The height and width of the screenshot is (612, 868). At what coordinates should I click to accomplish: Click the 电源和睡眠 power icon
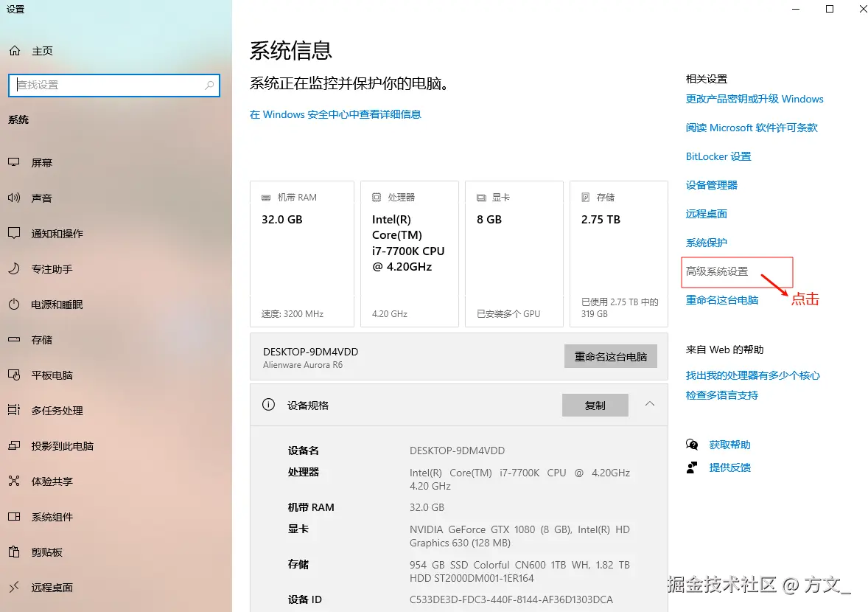(14, 304)
